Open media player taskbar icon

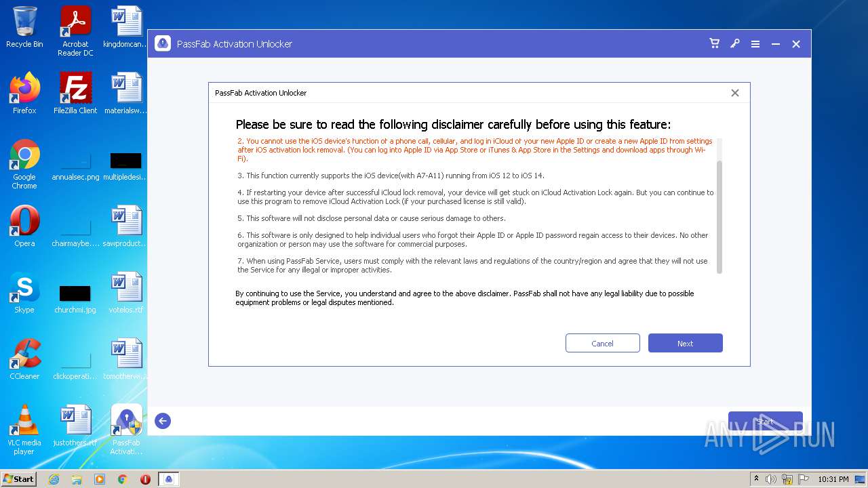[x=100, y=479]
